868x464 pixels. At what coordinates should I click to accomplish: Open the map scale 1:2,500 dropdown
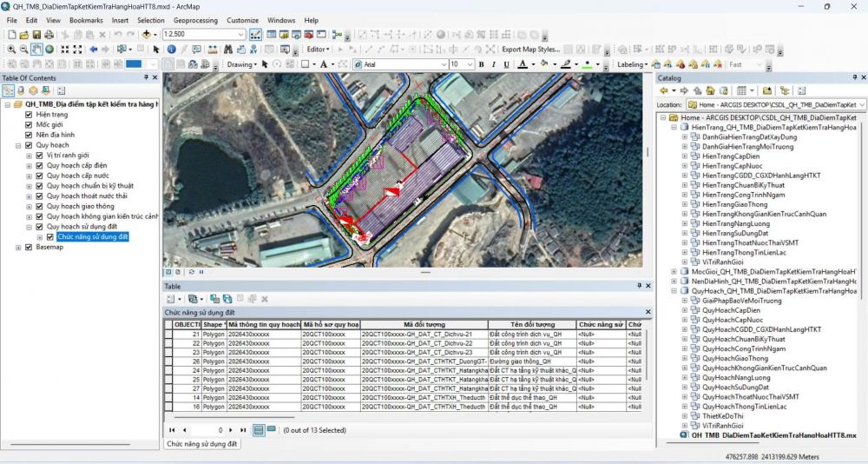click(240, 35)
